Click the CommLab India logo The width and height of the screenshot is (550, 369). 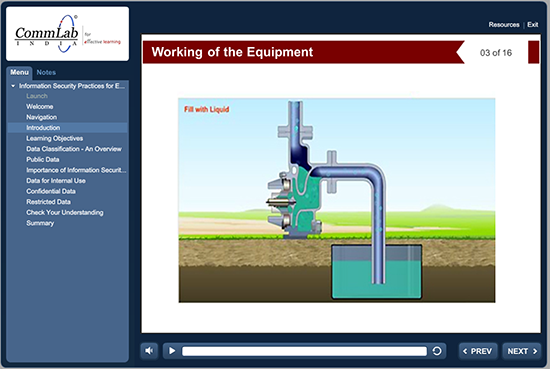tap(67, 34)
